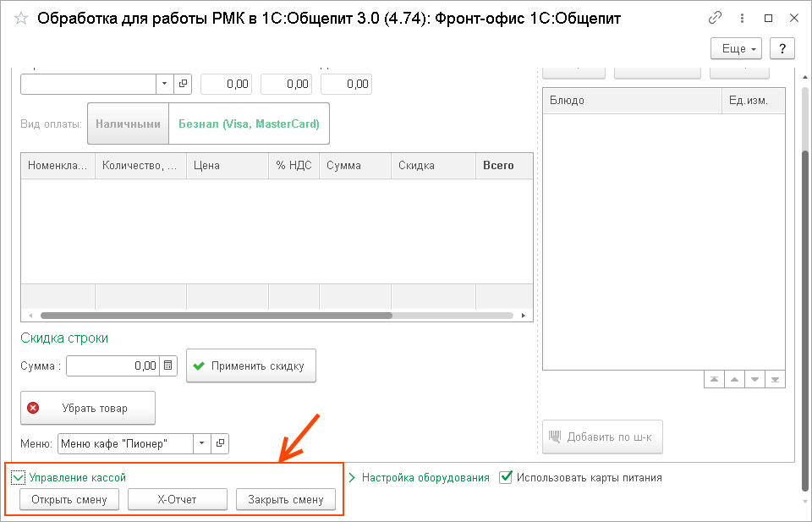Move dish to top of list
The image size is (812, 522).
[x=714, y=379]
